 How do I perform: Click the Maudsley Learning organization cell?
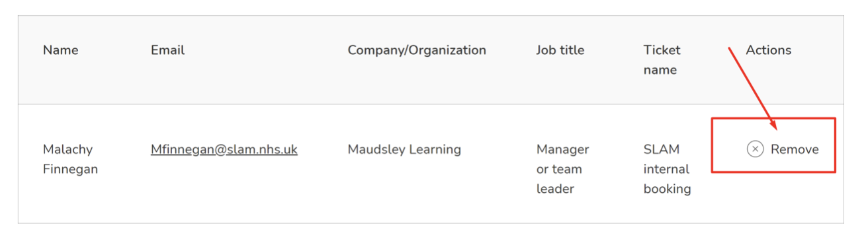(404, 150)
